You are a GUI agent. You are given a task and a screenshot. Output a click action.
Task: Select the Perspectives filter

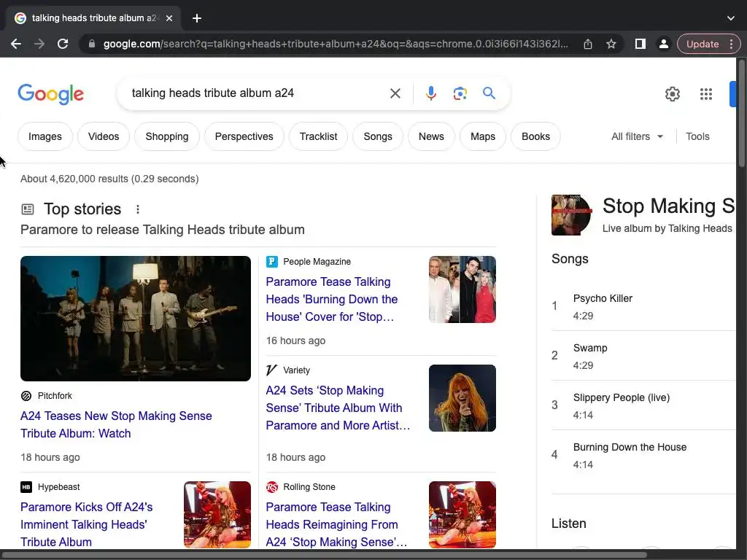tap(244, 136)
